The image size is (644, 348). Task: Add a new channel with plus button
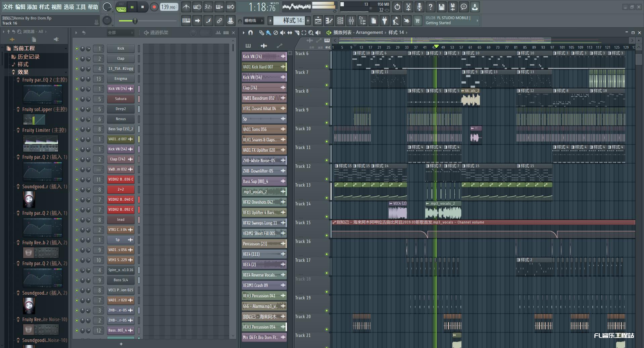pos(121,344)
